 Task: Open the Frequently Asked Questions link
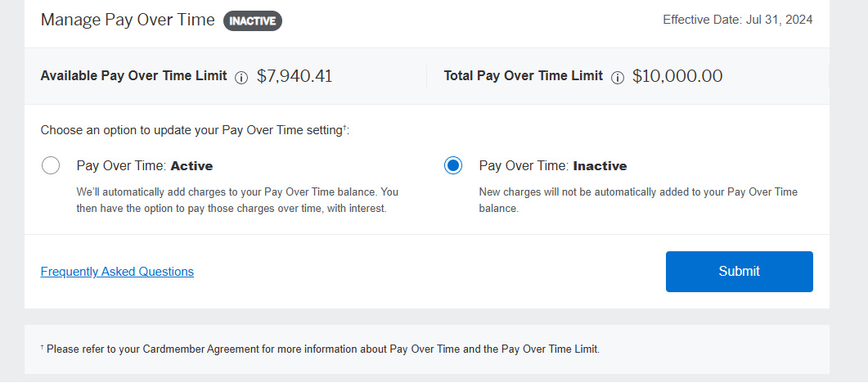(117, 272)
